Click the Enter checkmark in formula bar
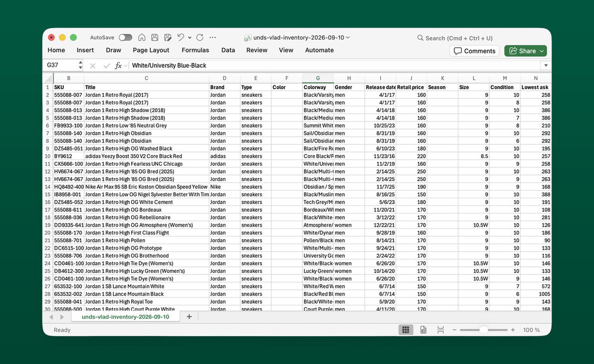Viewport: 594px width, 364px height. tap(106, 65)
